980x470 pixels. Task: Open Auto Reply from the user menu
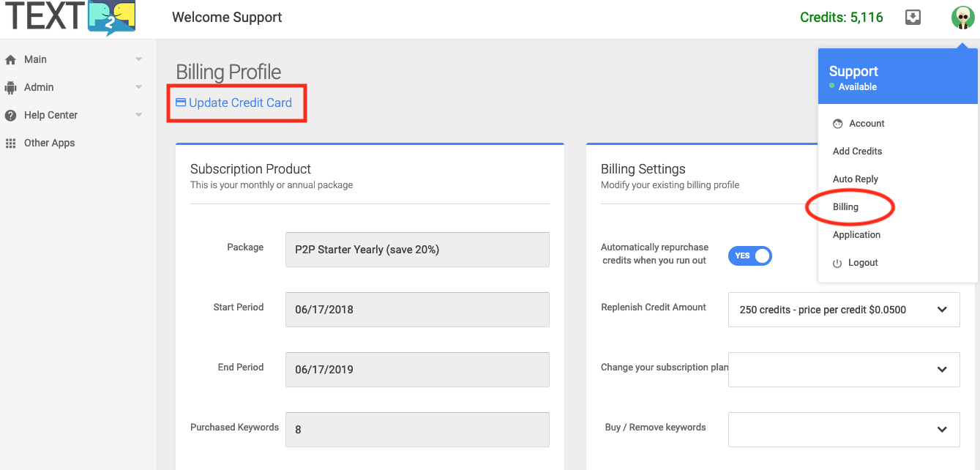tap(855, 179)
